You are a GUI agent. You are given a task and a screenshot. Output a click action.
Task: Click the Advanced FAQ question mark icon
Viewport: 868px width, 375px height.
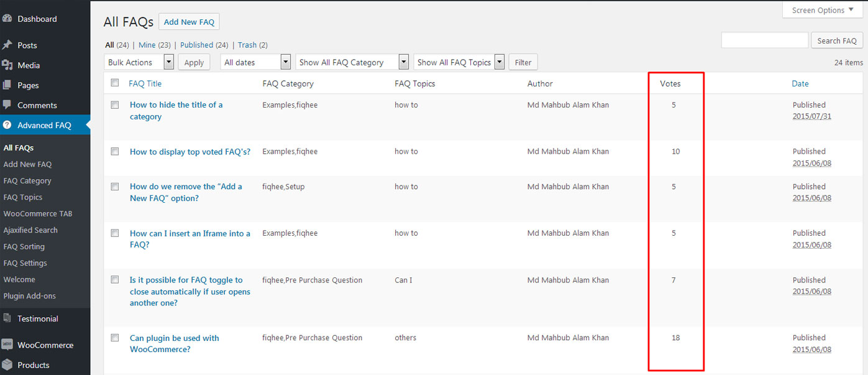pyautogui.click(x=7, y=125)
